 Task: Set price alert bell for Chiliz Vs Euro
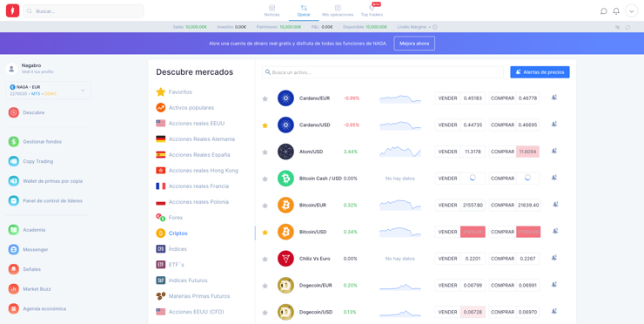pos(554,258)
